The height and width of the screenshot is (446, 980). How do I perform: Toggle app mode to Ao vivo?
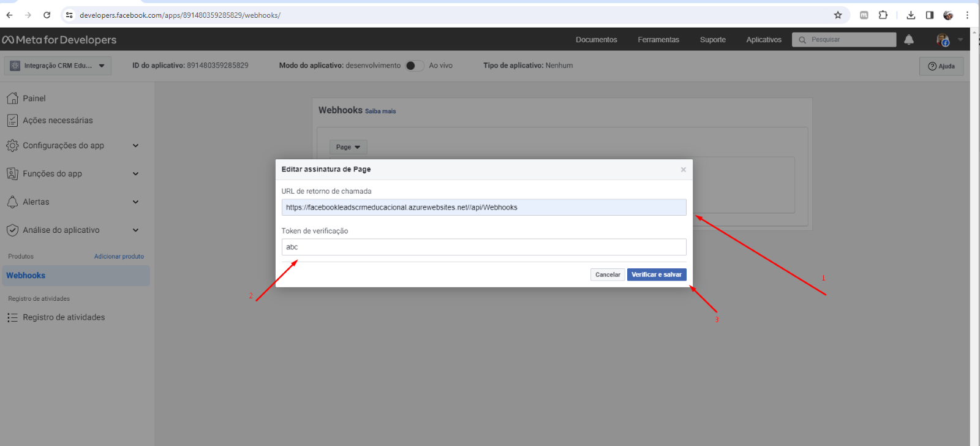415,66
